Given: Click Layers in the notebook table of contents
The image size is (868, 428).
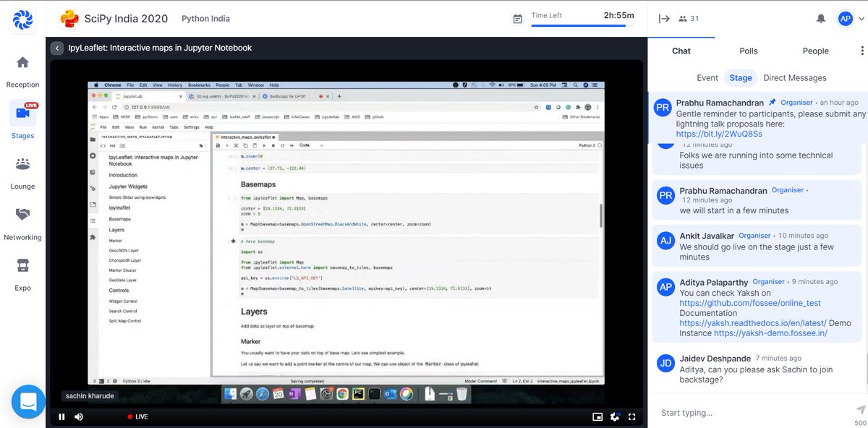Looking at the screenshot, I should tap(116, 230).
